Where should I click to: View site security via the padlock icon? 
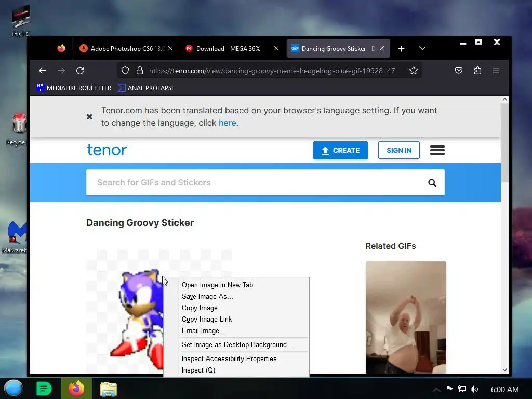tap(139, 71)
